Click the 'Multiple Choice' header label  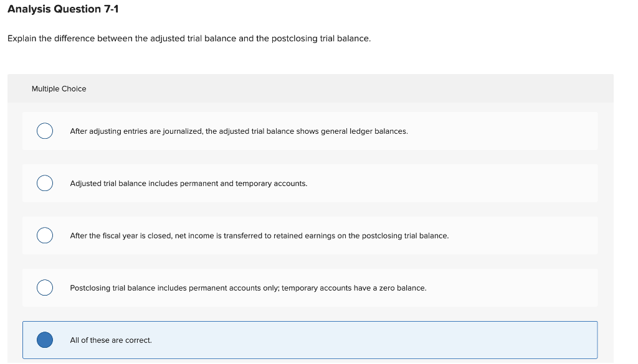[x=59, y=88]
